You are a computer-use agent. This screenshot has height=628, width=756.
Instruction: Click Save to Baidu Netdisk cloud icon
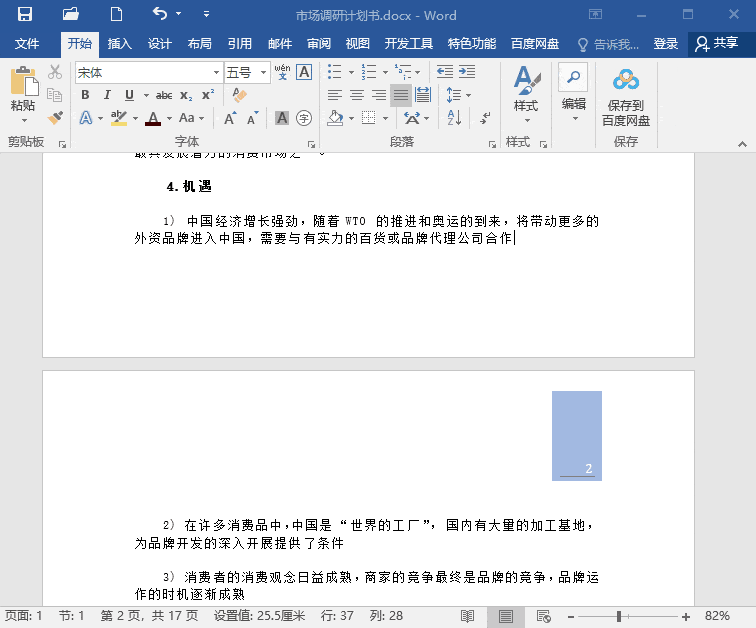pos(626,80)
